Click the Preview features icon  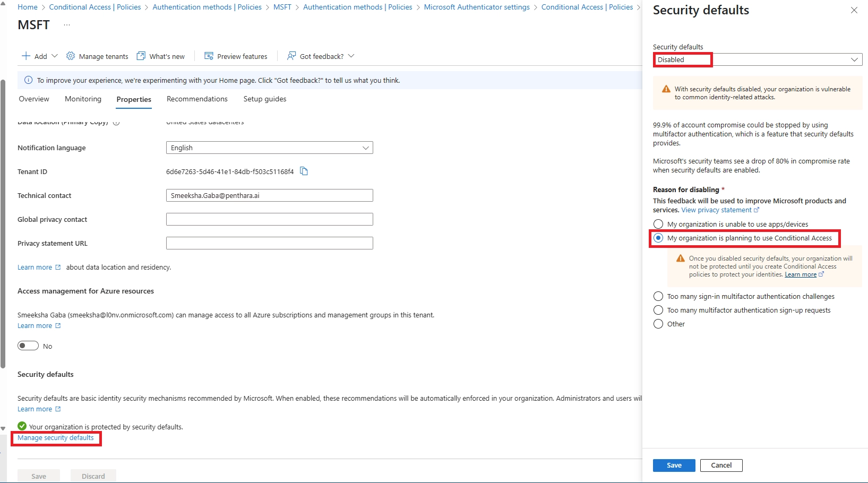[x=209, y=56]
